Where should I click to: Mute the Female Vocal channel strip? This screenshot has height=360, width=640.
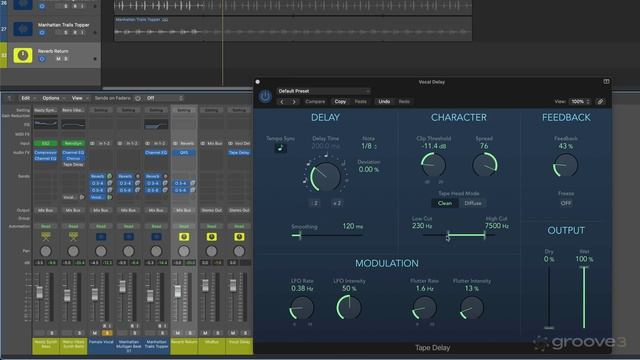[95, 333]
